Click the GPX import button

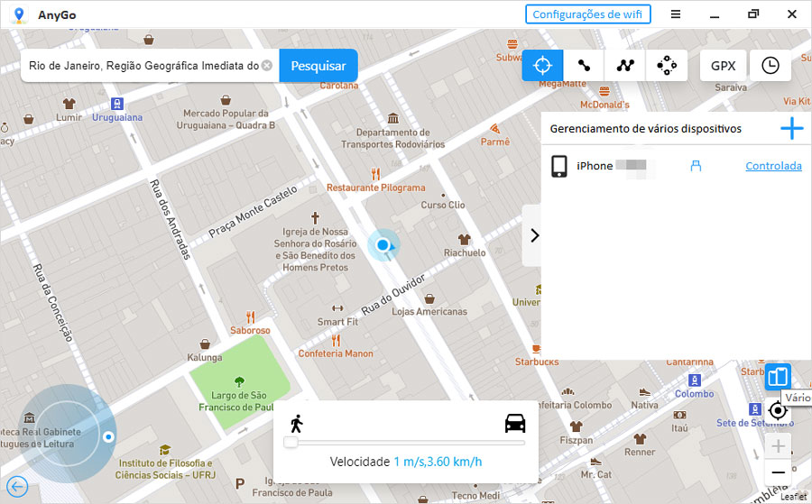coord(723,65)
